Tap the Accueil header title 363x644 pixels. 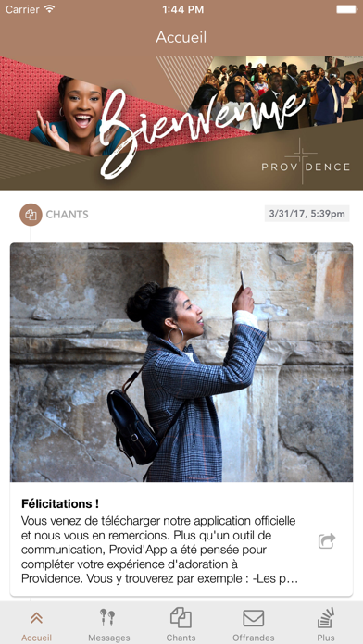pos(181,37)
